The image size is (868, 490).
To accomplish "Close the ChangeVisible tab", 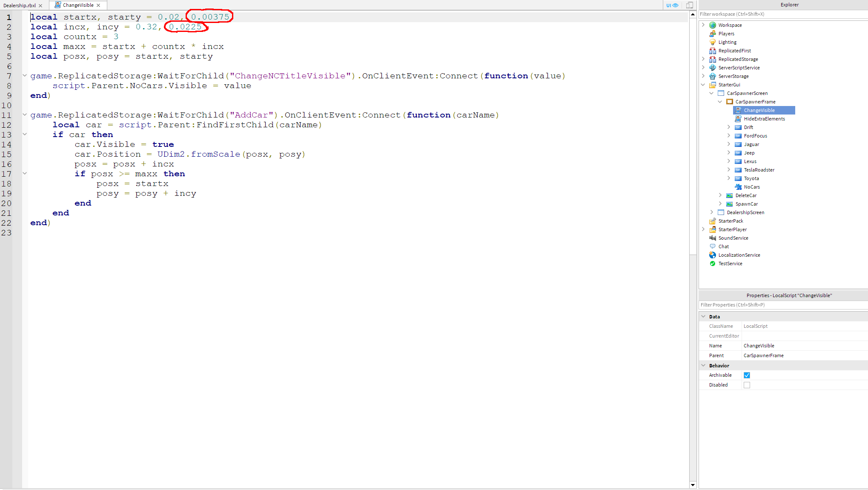I will click(98, 6).
